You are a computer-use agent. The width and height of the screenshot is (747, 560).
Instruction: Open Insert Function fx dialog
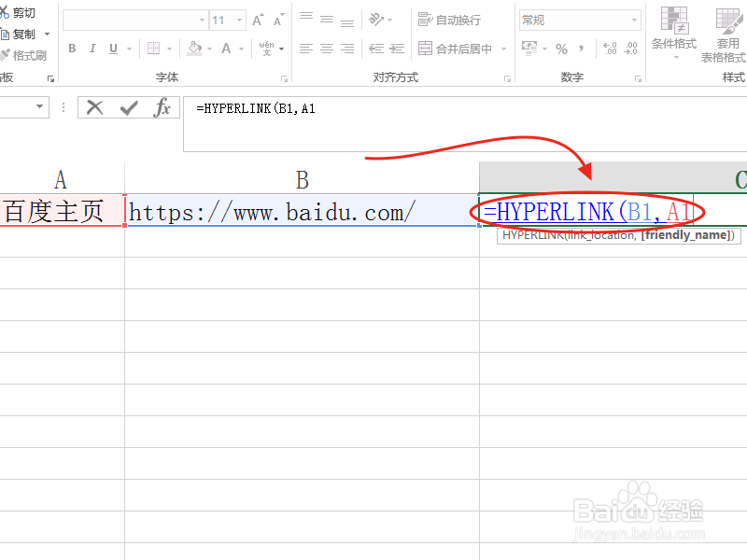click(162, 107)
